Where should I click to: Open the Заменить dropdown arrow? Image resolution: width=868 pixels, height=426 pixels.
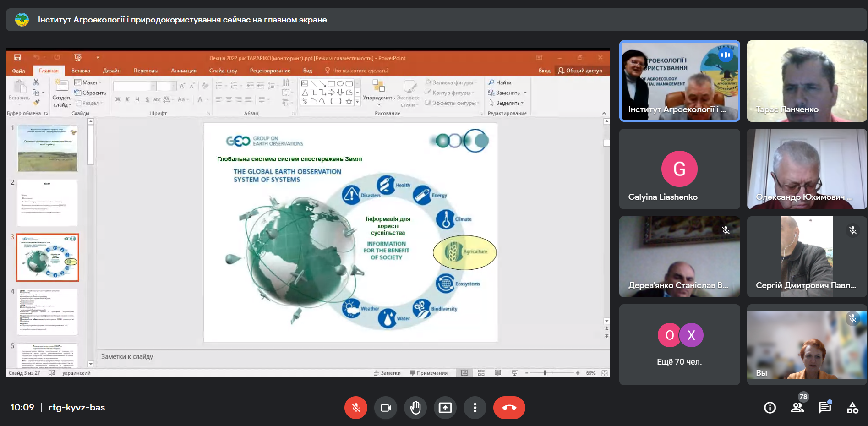point(525,93)
